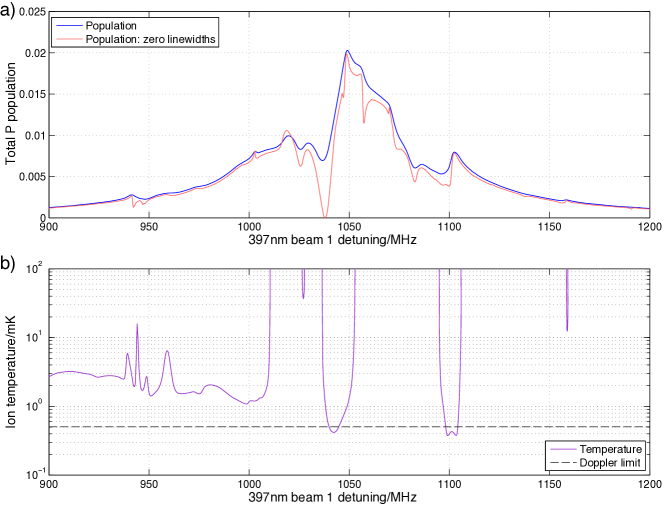The image size is (665, 507).
Task: Click x-axis tick '1150' under plot b
Action: click(x=549, y=485)
